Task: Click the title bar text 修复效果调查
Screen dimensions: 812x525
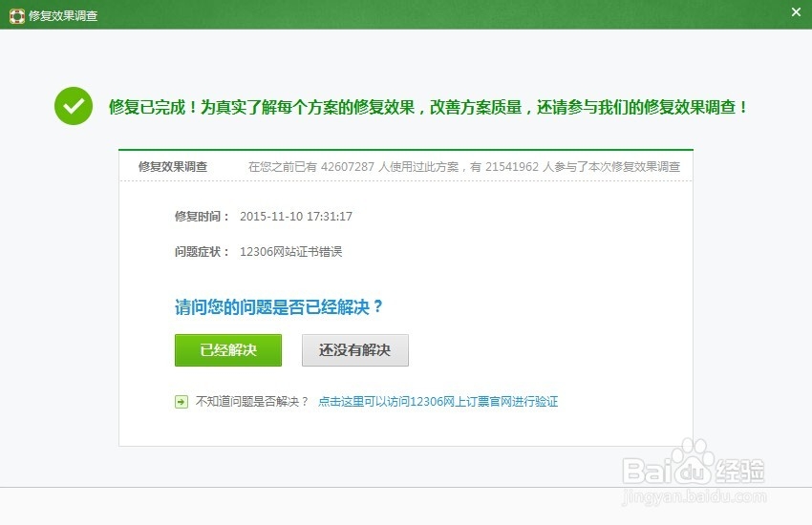Action: (63, 16)
